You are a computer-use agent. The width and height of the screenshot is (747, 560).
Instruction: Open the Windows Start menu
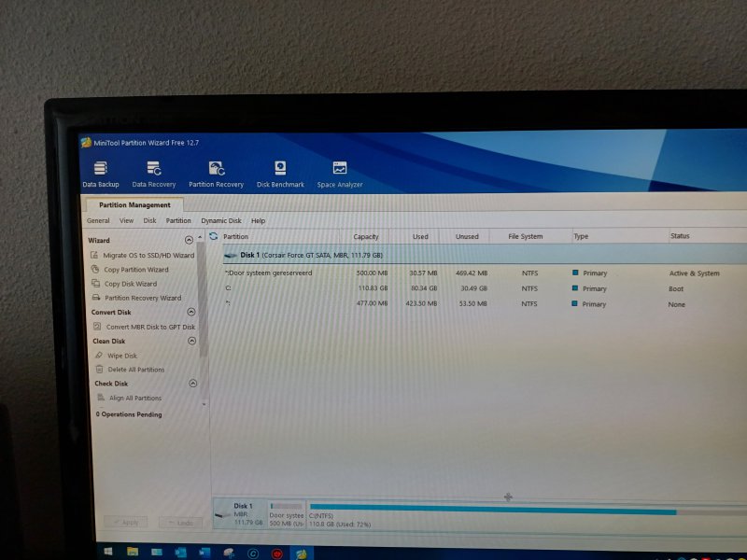point(109,553)
